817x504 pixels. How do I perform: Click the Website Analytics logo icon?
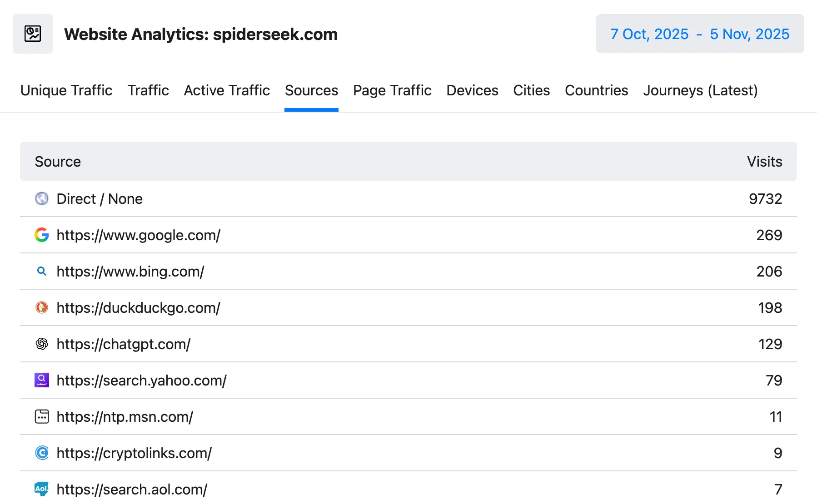pyautogui.click(x=32, y=33)
